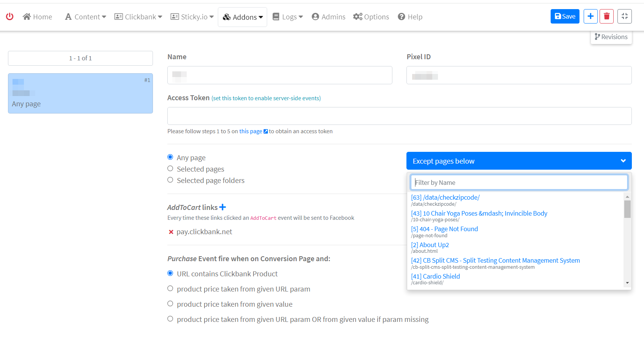Select product price taken from given value
Image resolution: width=644 pixels, height=342 pixels.
click(170, 304)
